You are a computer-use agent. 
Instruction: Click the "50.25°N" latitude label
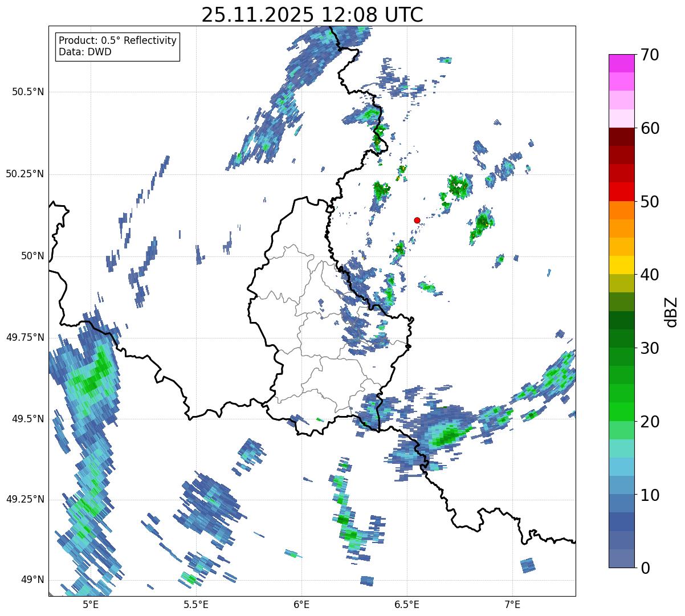point(25,174)
